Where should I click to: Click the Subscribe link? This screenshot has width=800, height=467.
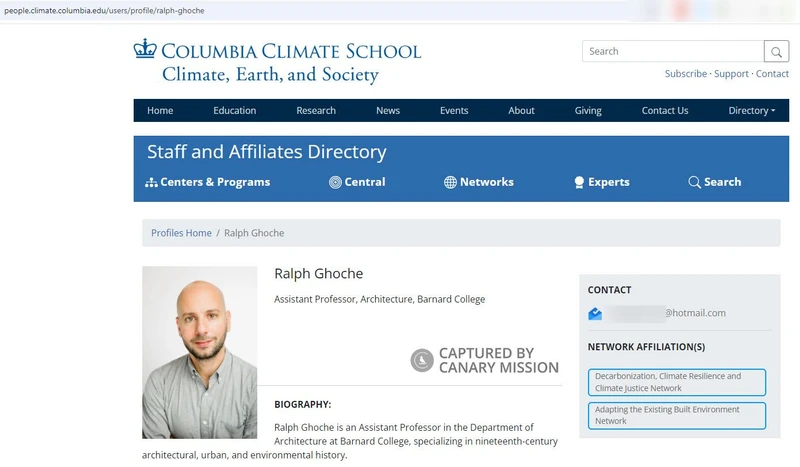click(686, 74)
